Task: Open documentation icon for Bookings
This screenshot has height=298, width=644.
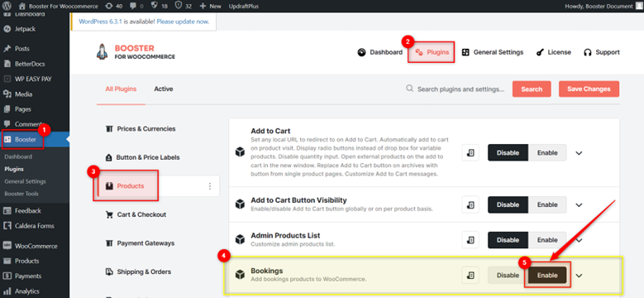Action: (470, 275)
